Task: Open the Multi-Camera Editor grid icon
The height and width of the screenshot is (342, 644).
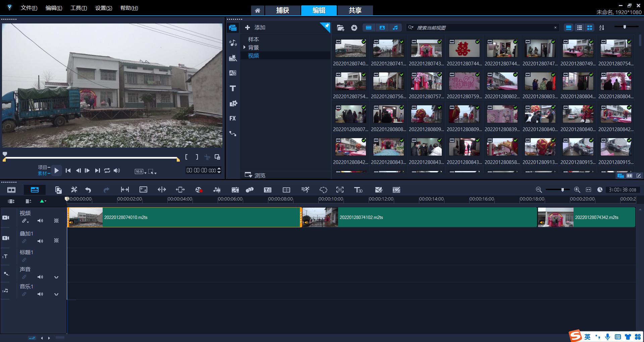Action: pos(286,190)
